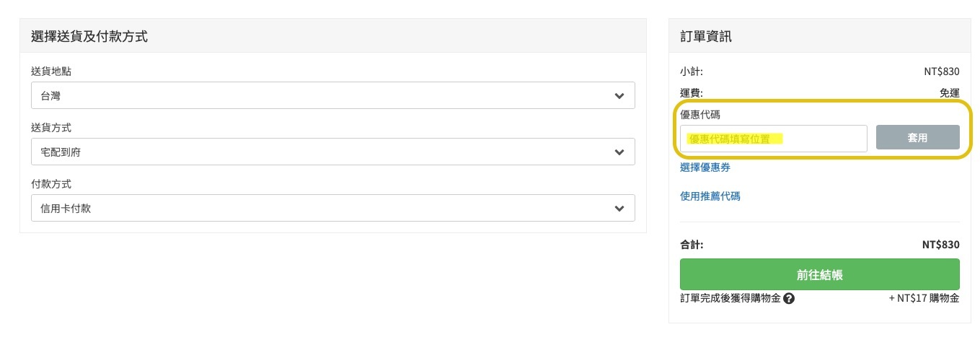
Task: Click the + NT$17 購物金 reward text
Action: (924, 298)
